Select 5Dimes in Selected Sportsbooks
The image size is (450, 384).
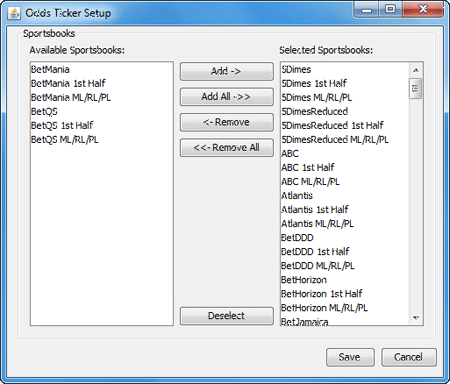click(345, 69)
